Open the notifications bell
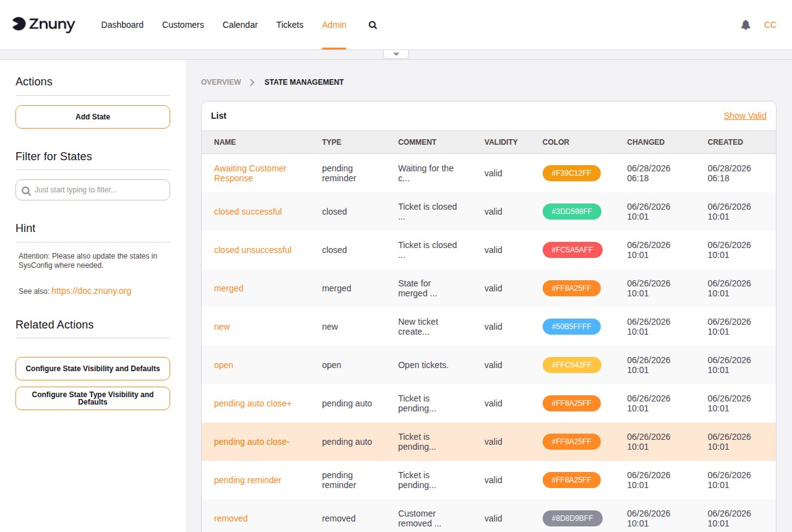This screenshot has width=792, height=532. coord(746,25)
